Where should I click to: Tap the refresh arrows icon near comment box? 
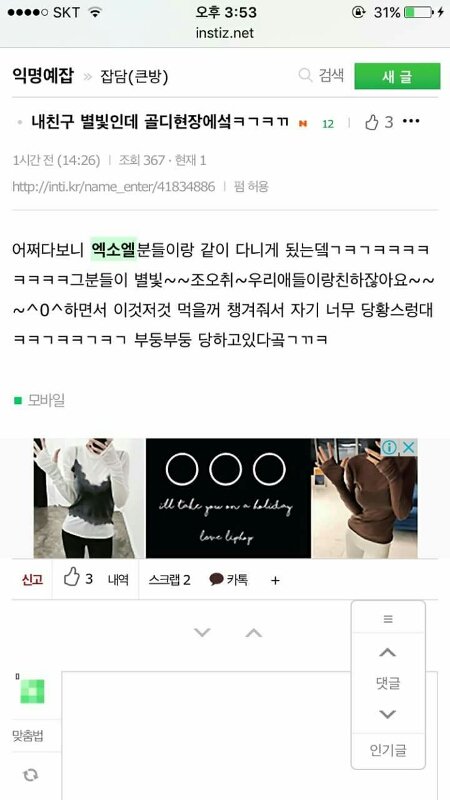pyautogui.click(x=31, y=776)
